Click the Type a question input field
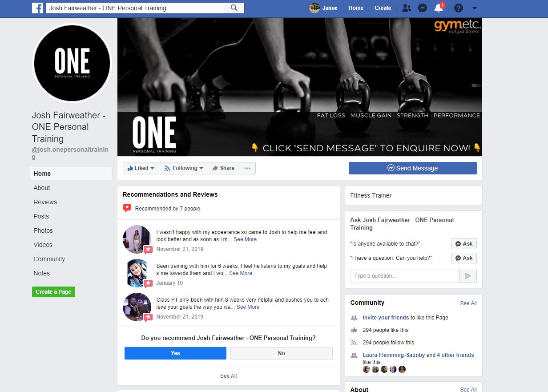The height and width of the screenshot is (392, 548). pyautogui.click(x=404, y=276)
